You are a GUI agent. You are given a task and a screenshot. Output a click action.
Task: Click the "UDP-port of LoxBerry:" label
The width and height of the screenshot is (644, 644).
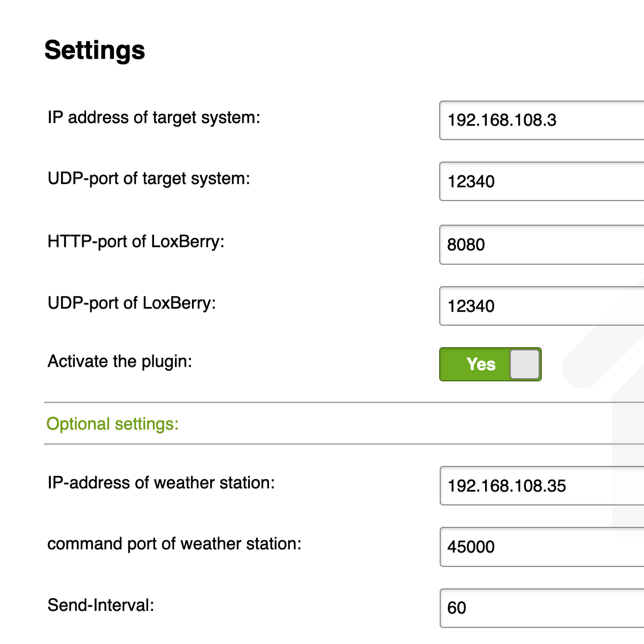132,303
